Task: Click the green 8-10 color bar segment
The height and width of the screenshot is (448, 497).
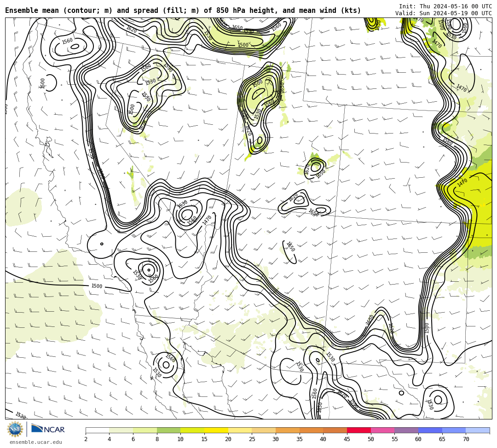Action: (x=168, y=430)
